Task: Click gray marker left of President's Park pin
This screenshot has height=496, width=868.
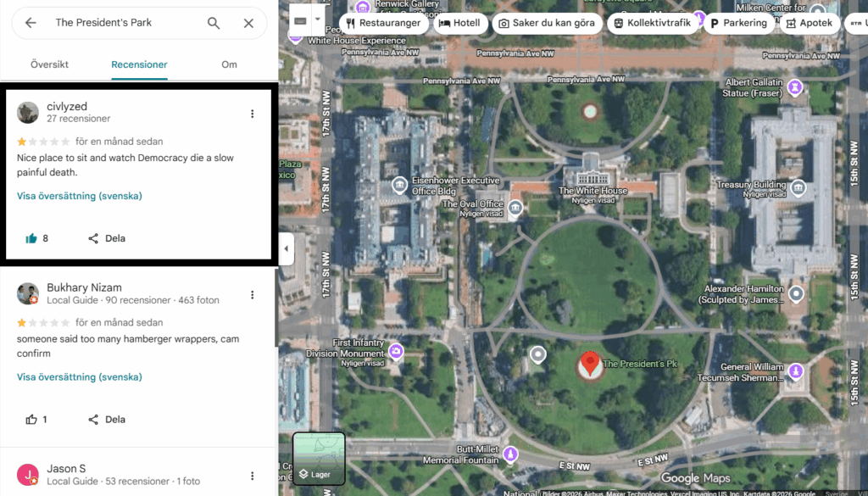Action: point(537,354)
